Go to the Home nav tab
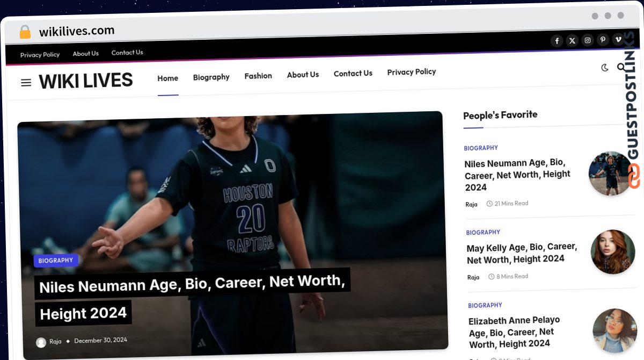Screen dimensions: 644x360 tap(167, 78)
